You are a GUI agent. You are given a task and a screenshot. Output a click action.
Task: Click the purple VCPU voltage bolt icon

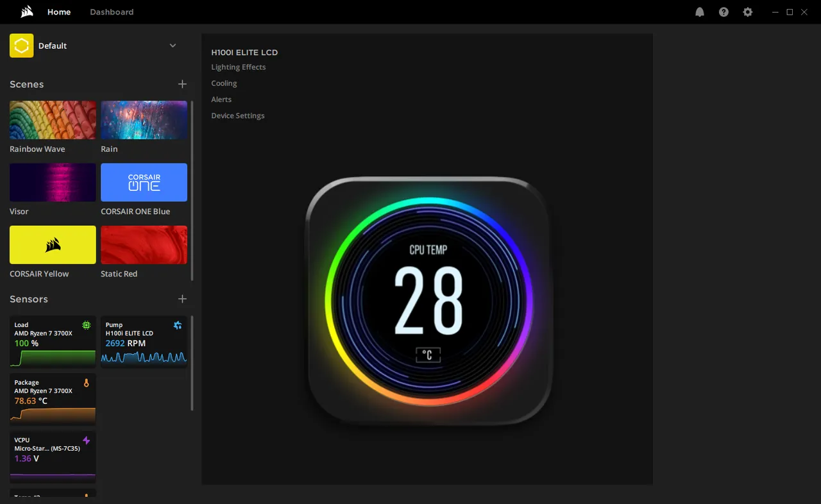pos(87,441)
